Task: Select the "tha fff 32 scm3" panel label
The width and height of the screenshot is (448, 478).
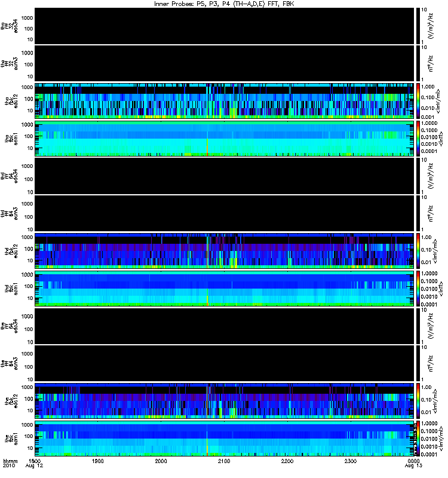Action: coord(10,64)
